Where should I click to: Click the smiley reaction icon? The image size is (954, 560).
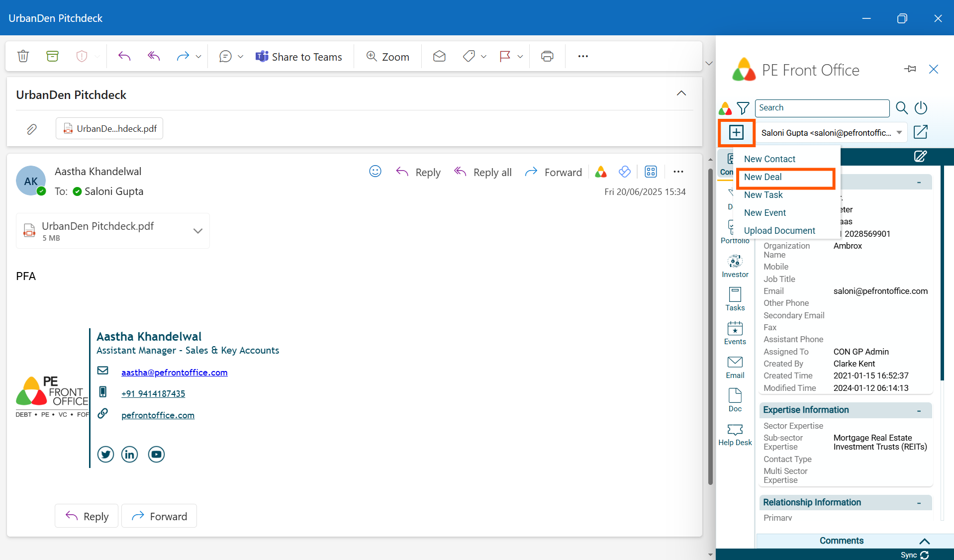coord(375,172)
